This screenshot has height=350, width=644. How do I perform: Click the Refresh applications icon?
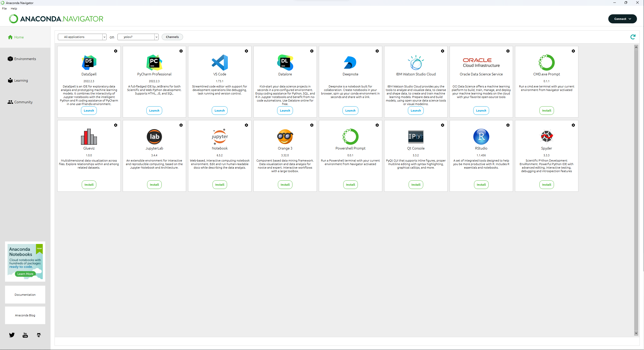click(633, 37)
